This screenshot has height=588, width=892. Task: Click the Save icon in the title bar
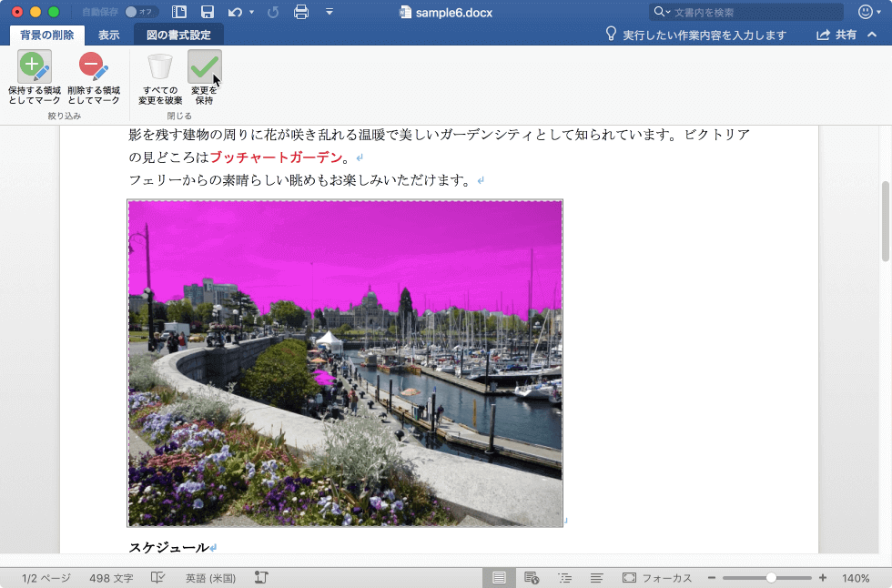coord(208,13)
